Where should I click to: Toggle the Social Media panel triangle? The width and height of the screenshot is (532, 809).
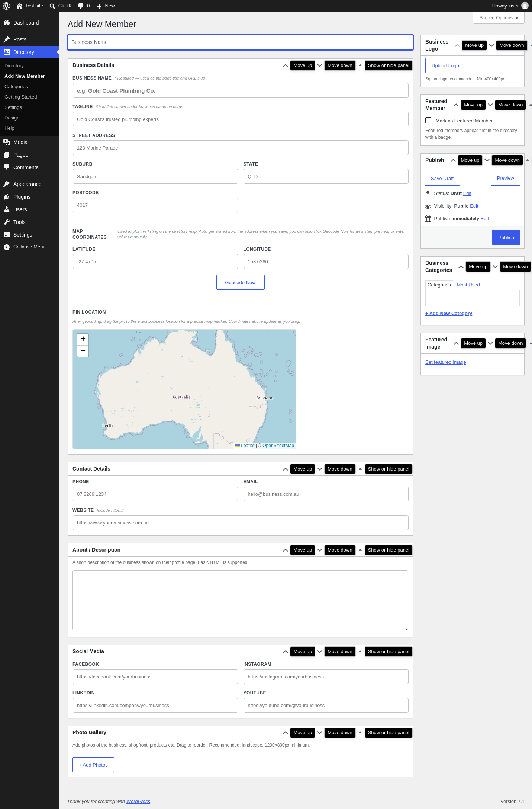click(360, 651)
